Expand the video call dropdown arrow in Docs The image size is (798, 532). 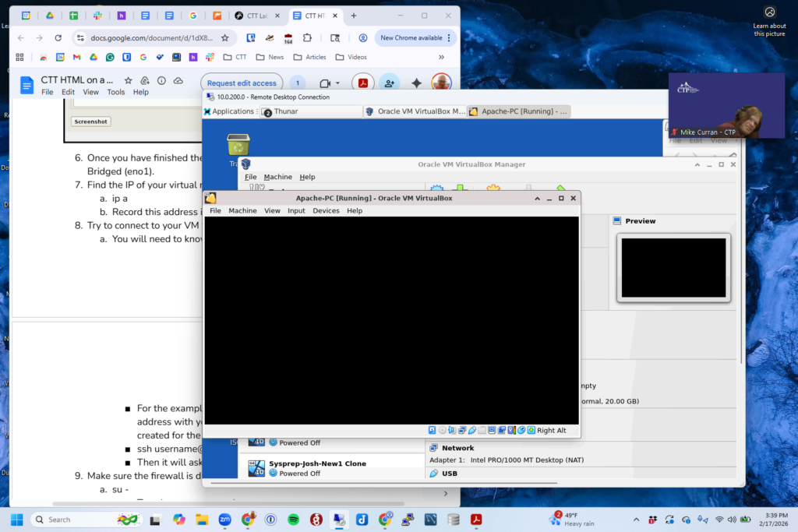(x=339, y=83)
